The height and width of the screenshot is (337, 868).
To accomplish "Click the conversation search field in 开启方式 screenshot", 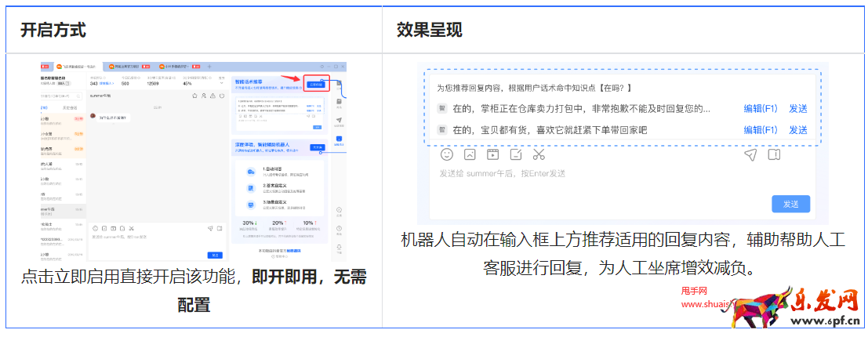I will [61, 96].
